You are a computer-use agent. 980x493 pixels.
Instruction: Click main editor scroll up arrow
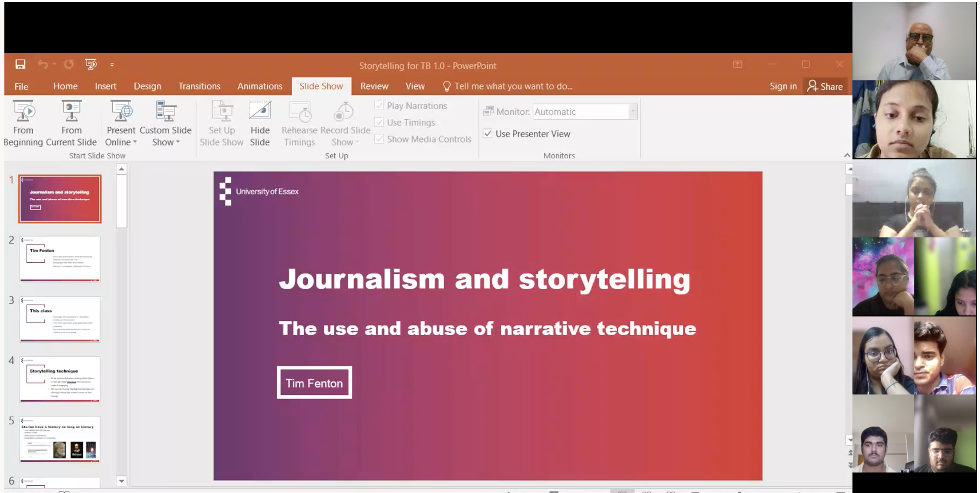[849, 169]
